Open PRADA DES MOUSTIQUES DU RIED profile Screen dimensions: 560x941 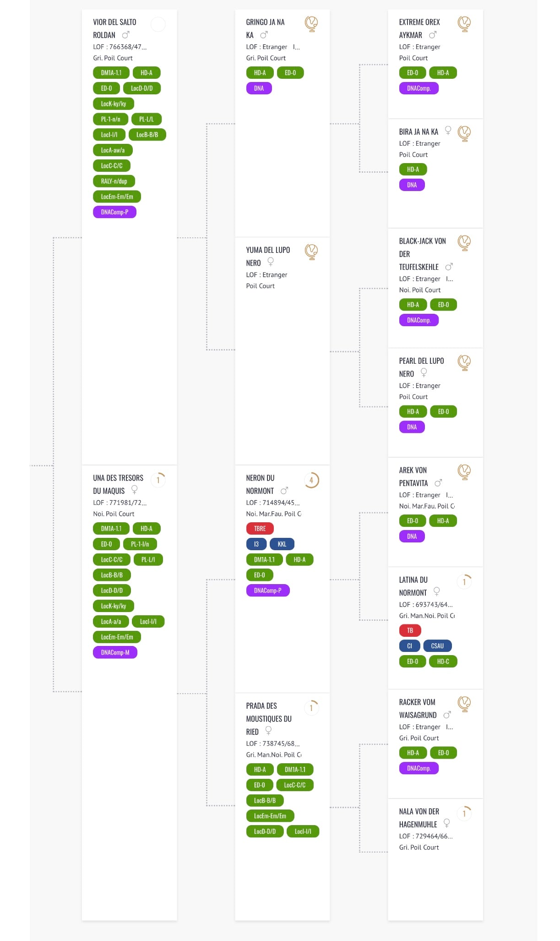(268, 718)
